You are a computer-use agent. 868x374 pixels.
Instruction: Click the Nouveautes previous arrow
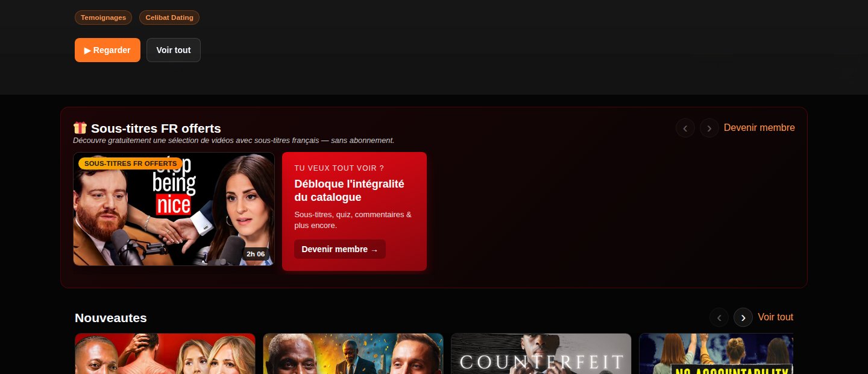pos(719,317)
